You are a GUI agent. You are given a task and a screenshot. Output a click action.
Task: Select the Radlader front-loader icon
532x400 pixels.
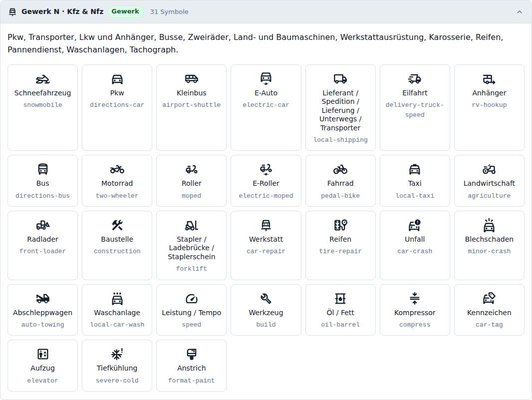(x=43, y=225)
